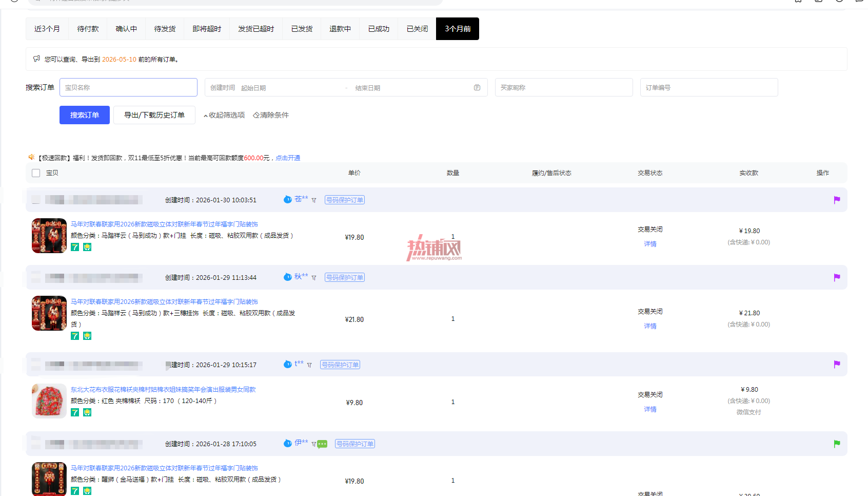
Task: Click the 点击开通 link
Action: (288, 158)
